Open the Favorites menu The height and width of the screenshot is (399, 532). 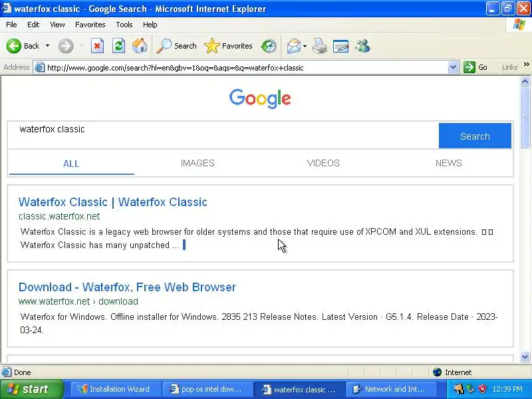click(90, 25)
